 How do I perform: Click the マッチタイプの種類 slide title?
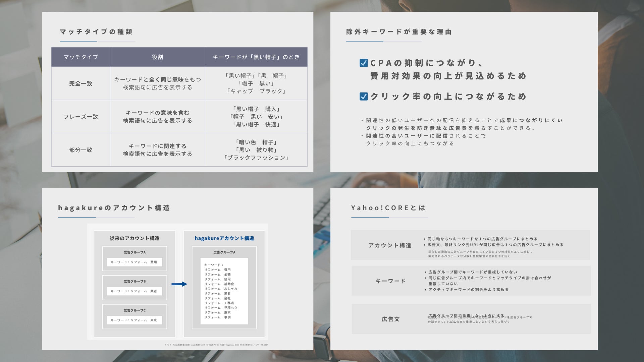(x=96, y=32)
